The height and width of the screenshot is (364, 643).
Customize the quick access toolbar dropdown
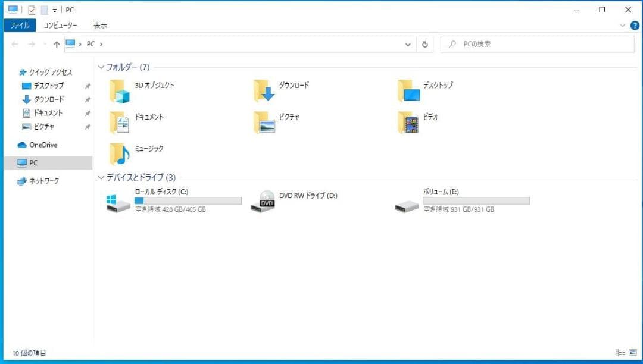[x=54, y=10]
